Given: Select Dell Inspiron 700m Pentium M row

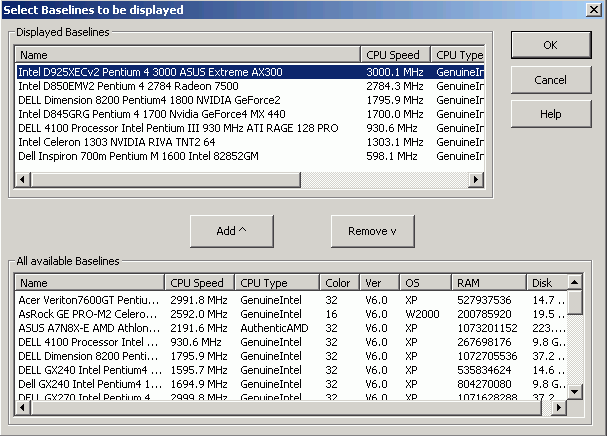Looking at the screenshot, I should [250, 156].
